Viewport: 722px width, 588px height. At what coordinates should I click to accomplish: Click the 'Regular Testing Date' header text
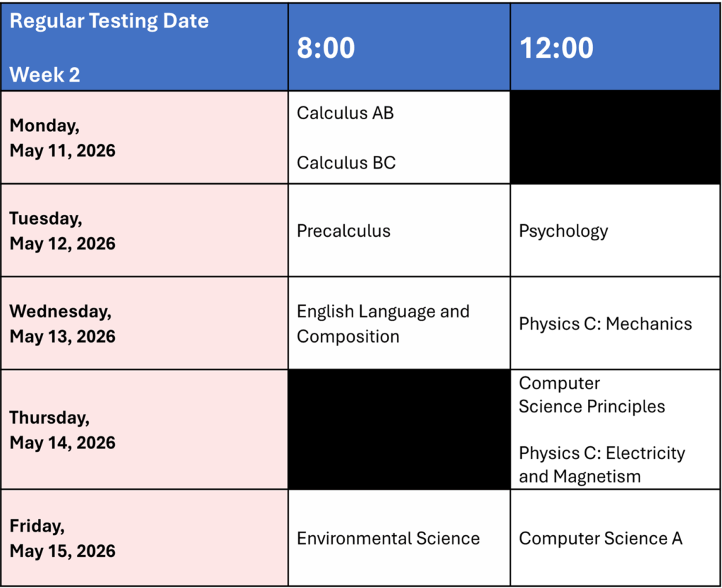pos(109,21)
